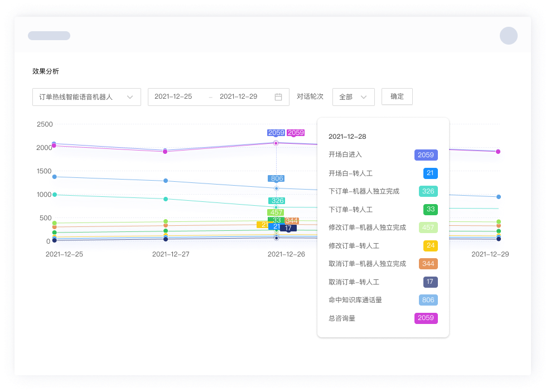Click the 806 data label on the chart
The image size is (550, 392).
(x=277, y=178)
